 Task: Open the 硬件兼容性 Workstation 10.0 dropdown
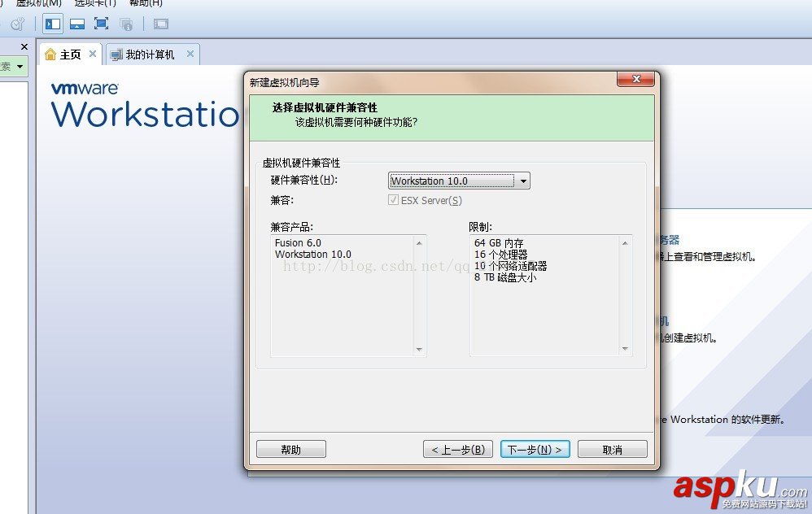pyautogui.click(x=459, y=181)
